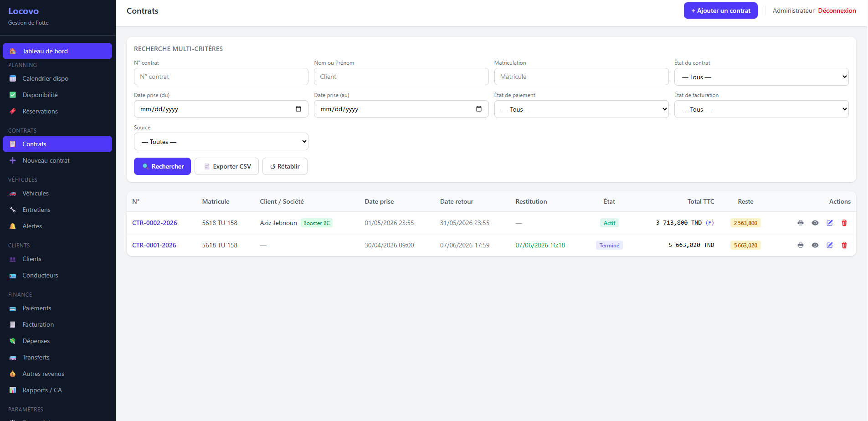The width and height of the screenshot is (868, 421).
Task: Click the Reste amount 5 663,020
Action: [745, 245]
